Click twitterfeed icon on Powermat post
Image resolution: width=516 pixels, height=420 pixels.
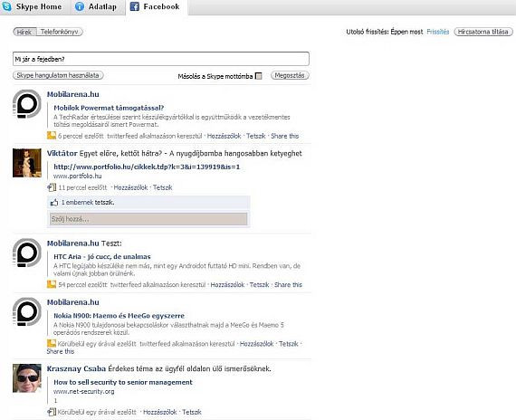52,135
